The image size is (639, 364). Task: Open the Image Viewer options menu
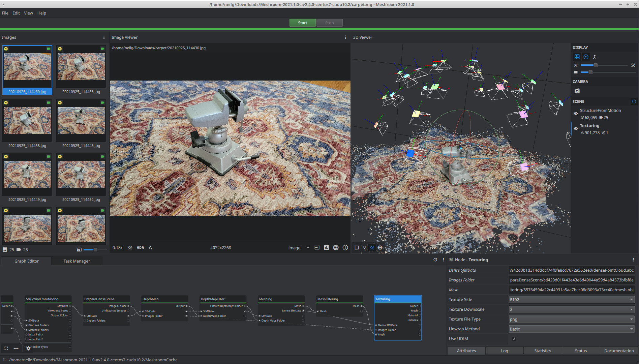click(345, 37)
